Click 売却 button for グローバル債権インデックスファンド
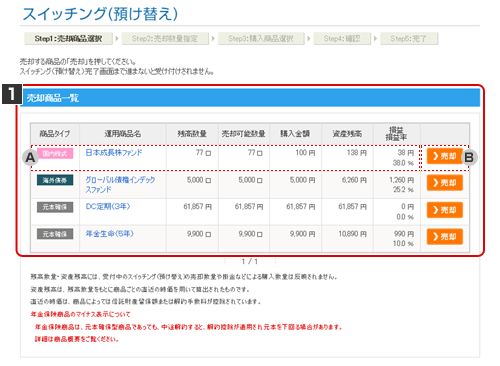The height and width of the screenshot is (366, 500). [x=445, y=183]
